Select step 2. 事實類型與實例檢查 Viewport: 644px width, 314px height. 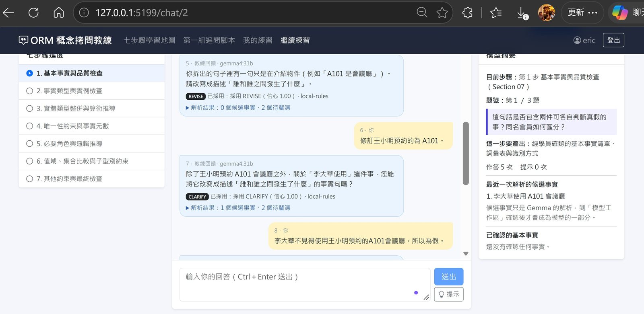92,91
